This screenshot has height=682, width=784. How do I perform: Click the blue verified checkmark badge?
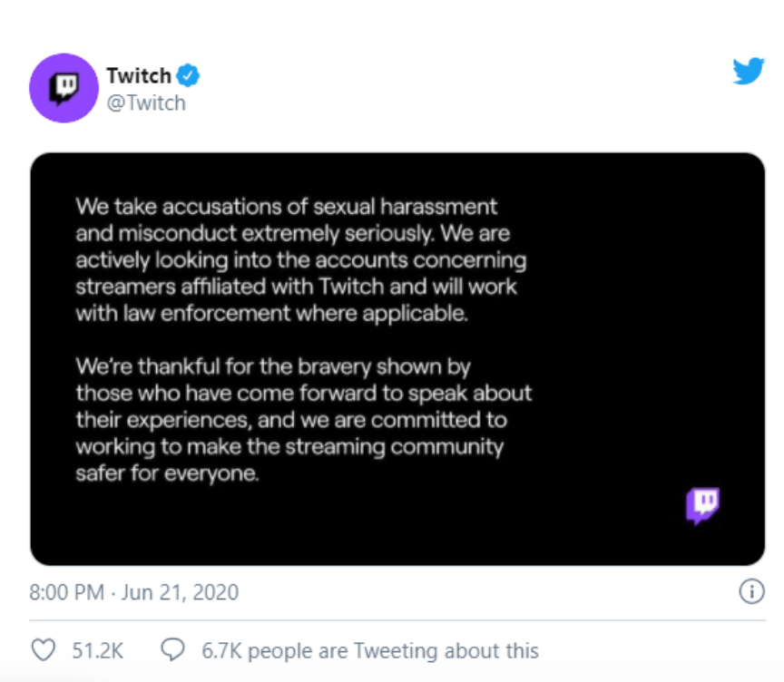coord(188,76)
